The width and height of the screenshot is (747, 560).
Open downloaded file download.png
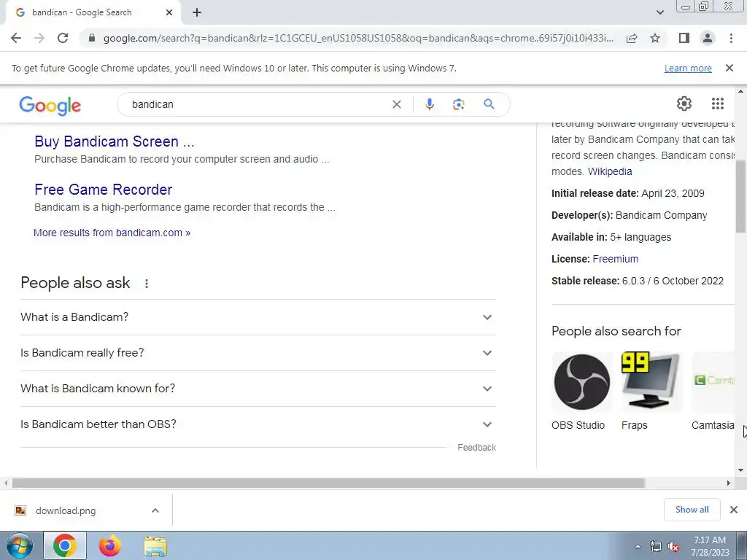66,511
